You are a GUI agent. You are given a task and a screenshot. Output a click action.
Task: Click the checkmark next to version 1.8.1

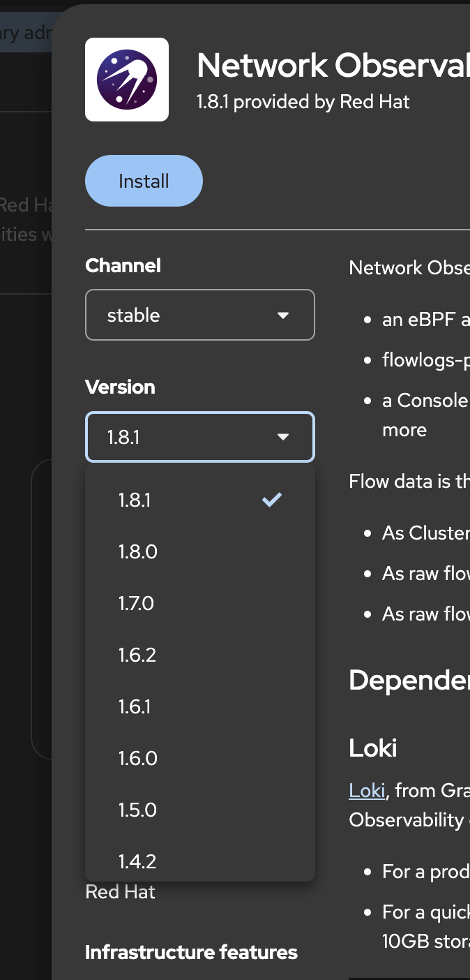click(x=271, y=500)
